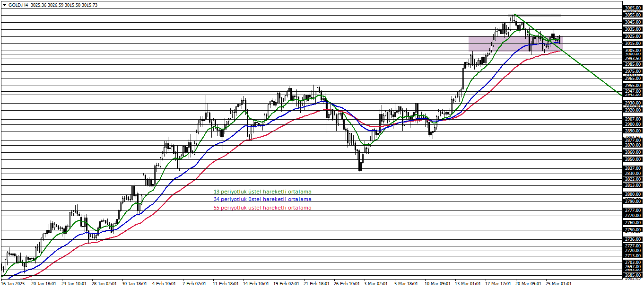Click the GOLD,H4 symbol title text
Viewport: 644px width, 289px height.
point(17,4)
